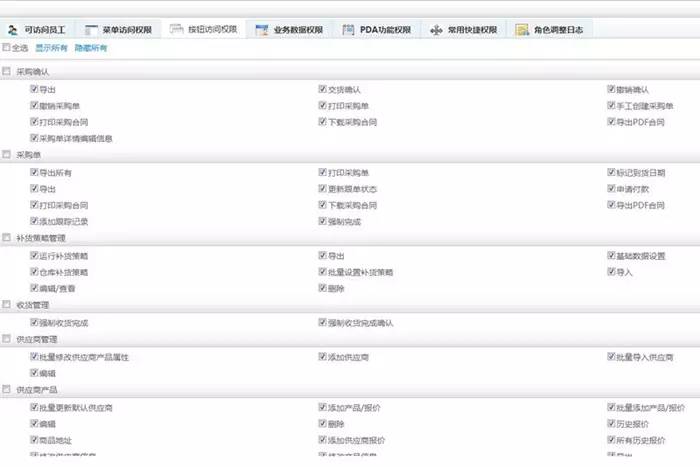
Task: Switch to the 业务数据权限 tab
Action: (297, 30)
